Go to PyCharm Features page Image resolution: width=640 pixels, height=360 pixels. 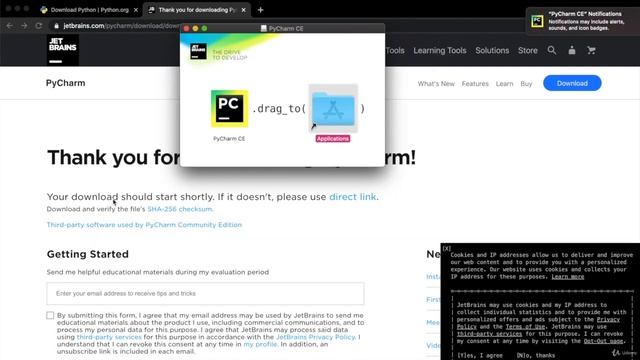475,84
